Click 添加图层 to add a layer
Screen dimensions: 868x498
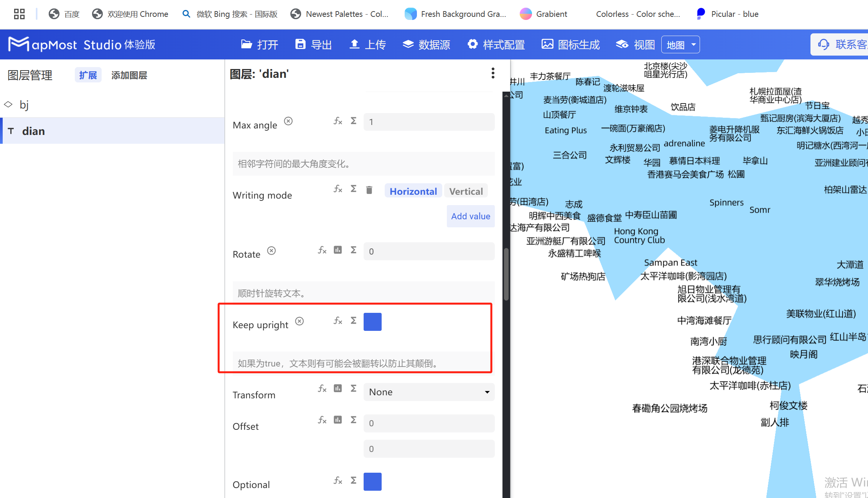129,75
